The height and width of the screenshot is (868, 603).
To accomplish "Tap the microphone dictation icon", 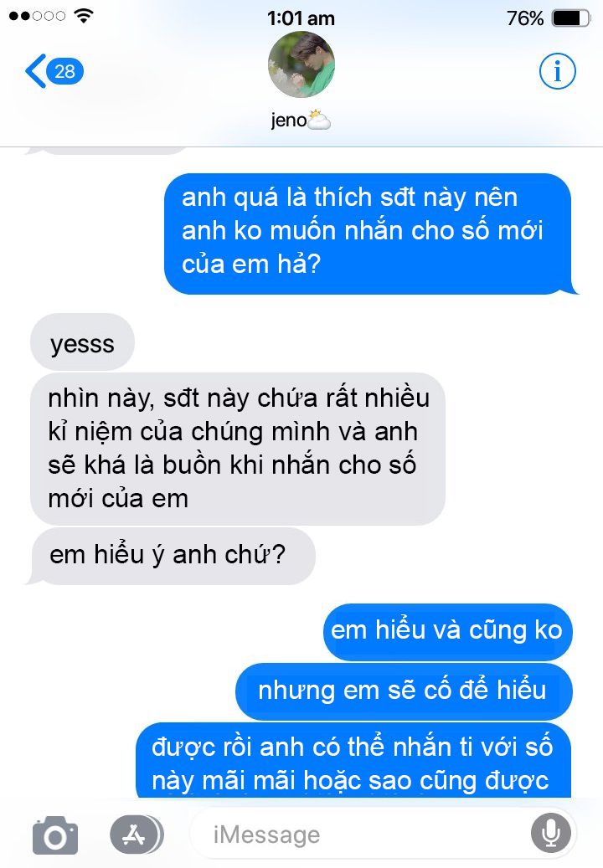I will [550, 834].
